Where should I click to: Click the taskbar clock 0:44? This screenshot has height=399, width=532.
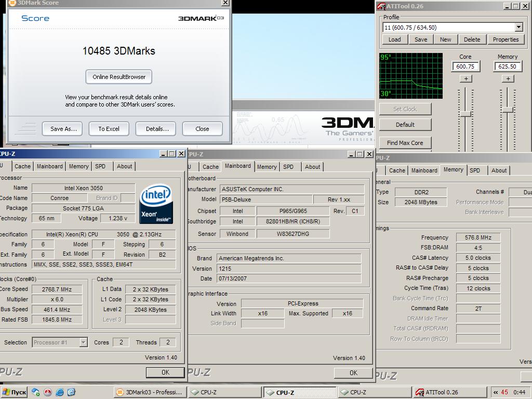point(519,392)
